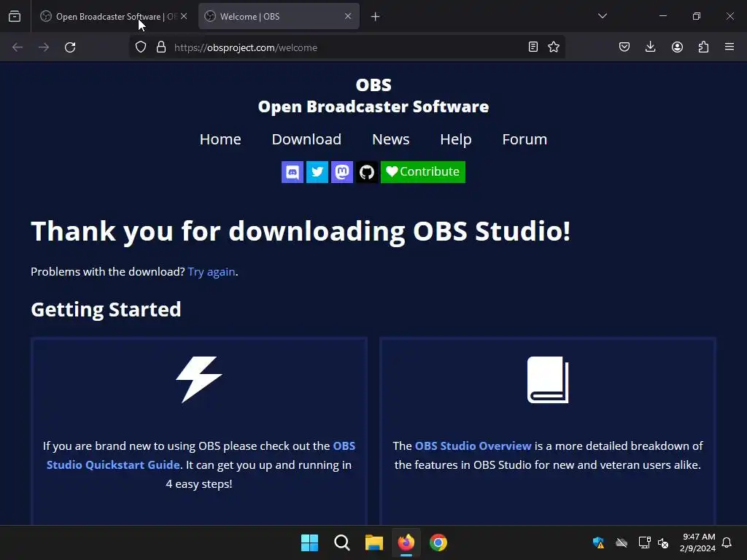Bookmark this page with star
The height and width of the screenshot is (560, 747).
(554, 47)
